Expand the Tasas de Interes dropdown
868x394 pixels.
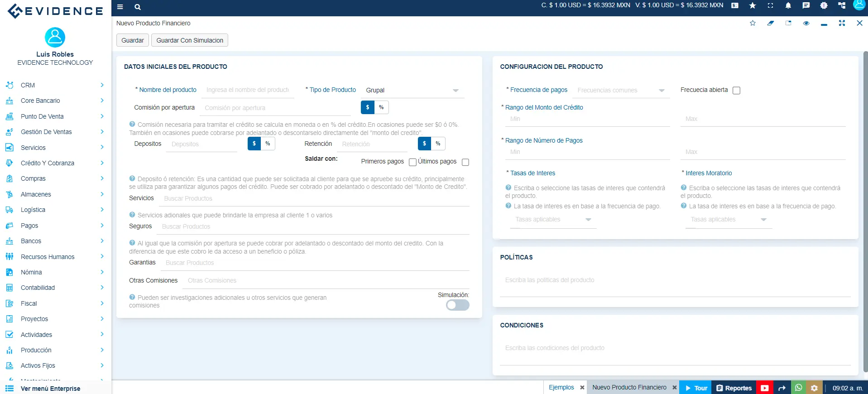coord(553,220)
